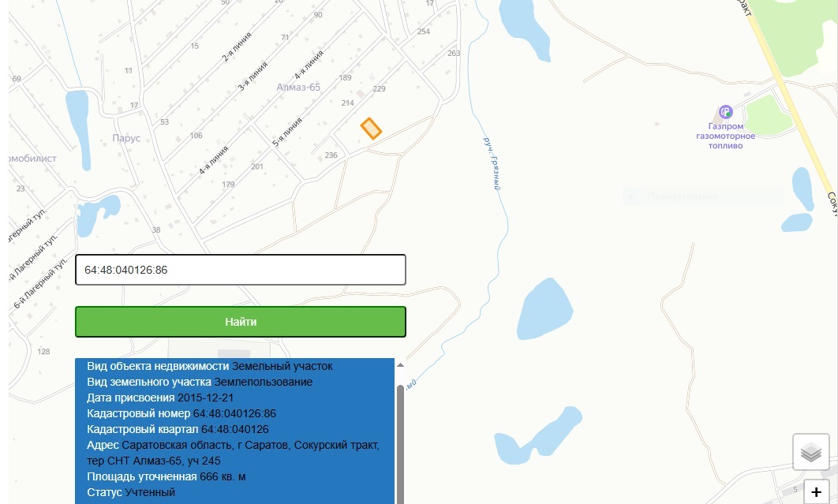Click the large pond in map center
Screen dimensions: 838x504
click(x=544, y=308)
